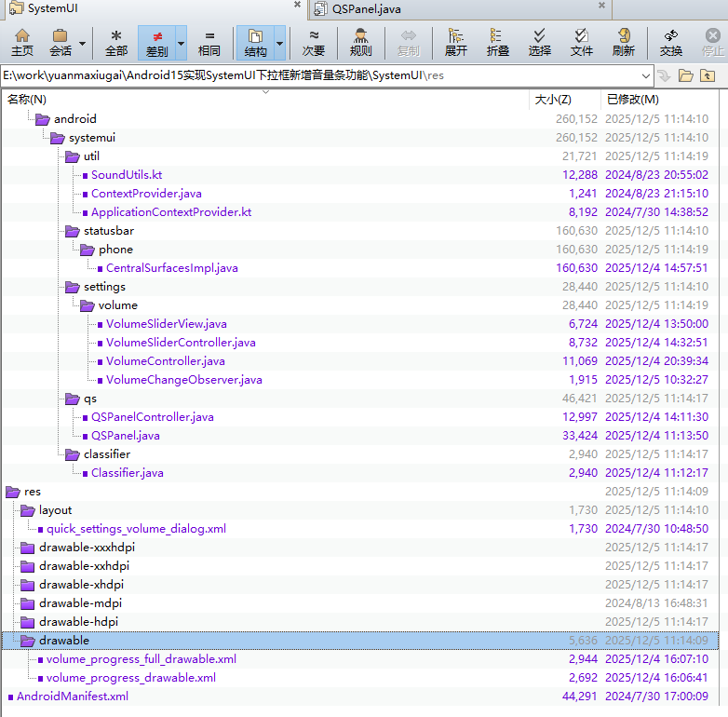Expand the drawable-xxxhdpi folder

coord(27,548)
